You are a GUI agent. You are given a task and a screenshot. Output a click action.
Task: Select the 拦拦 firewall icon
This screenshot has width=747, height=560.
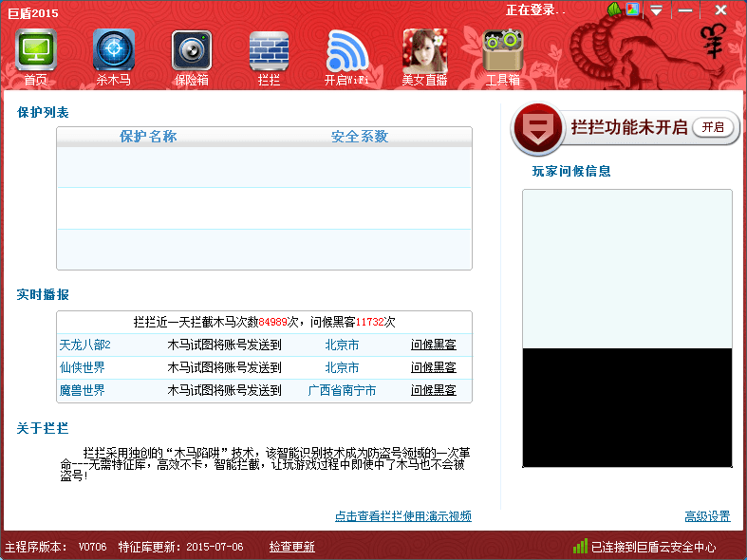pyautogui.click(x=269, y=56)
